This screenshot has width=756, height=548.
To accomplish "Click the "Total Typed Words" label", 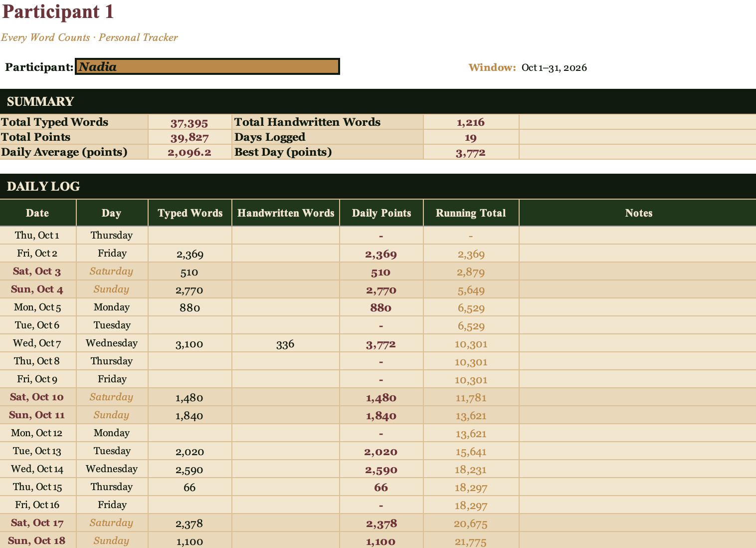I will pyautogui.click(x=54, y=122).
